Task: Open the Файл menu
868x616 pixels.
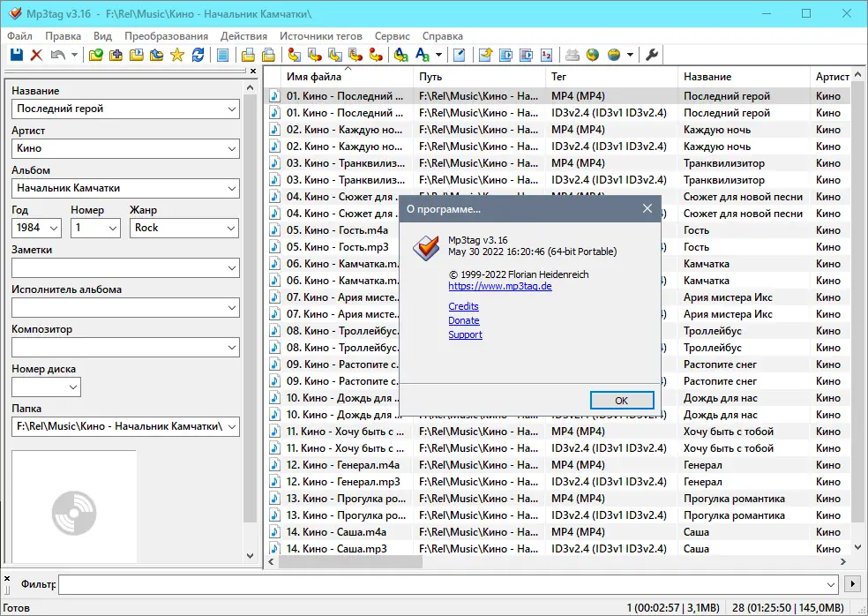Action: coord(19,36)
